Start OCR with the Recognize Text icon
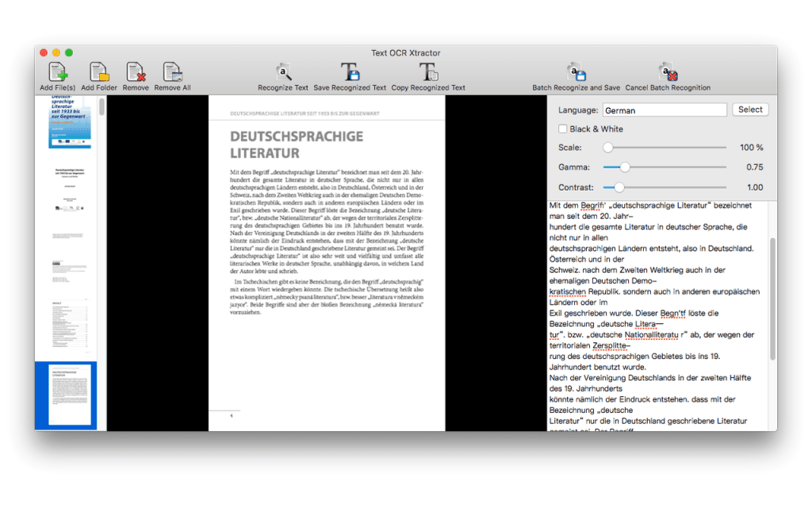The image size is (812, 508). [282, 73]
